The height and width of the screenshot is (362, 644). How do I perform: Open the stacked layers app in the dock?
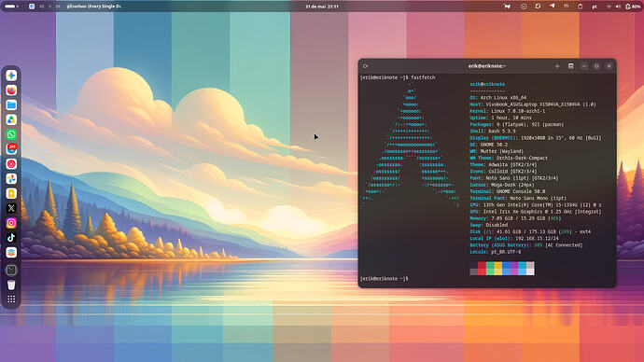(x=11, y=253)
